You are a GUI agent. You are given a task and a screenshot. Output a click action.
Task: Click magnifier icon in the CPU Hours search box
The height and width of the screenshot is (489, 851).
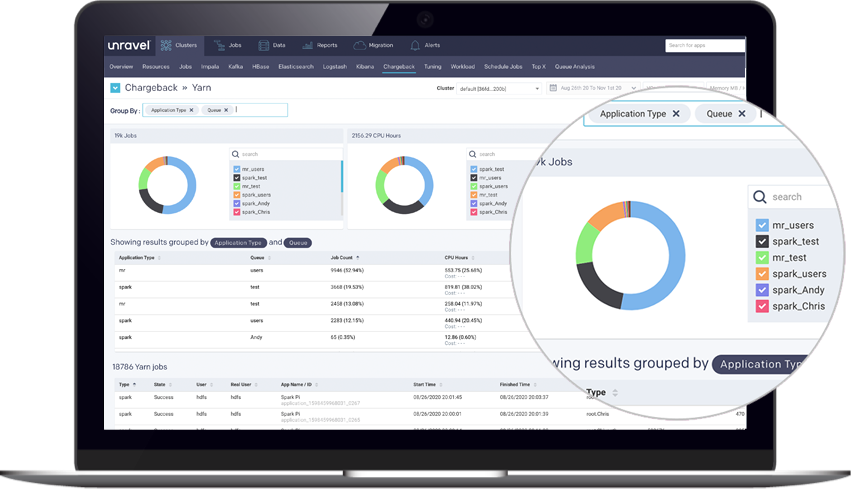pos(472,154)
